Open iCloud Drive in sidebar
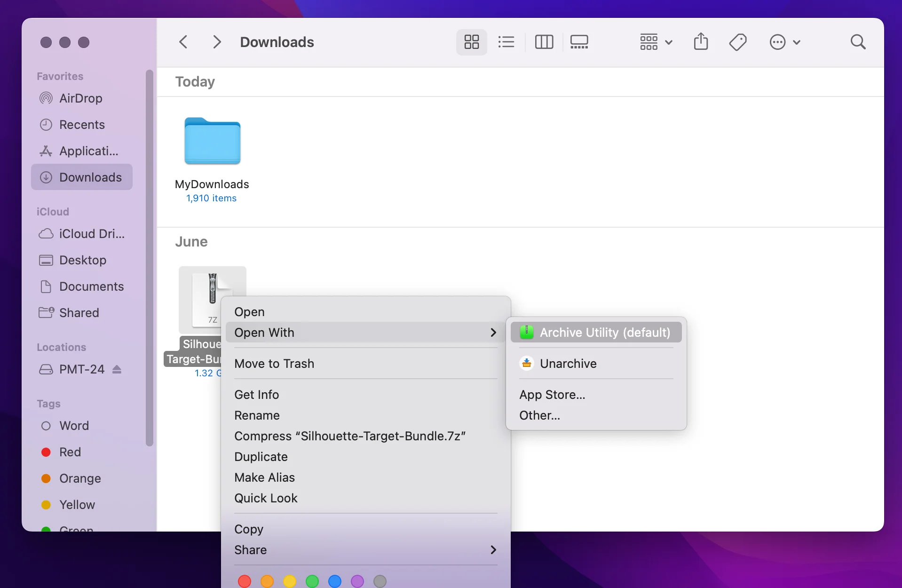The height and width of the screenshot is (588, 902). tap(82, 234)
